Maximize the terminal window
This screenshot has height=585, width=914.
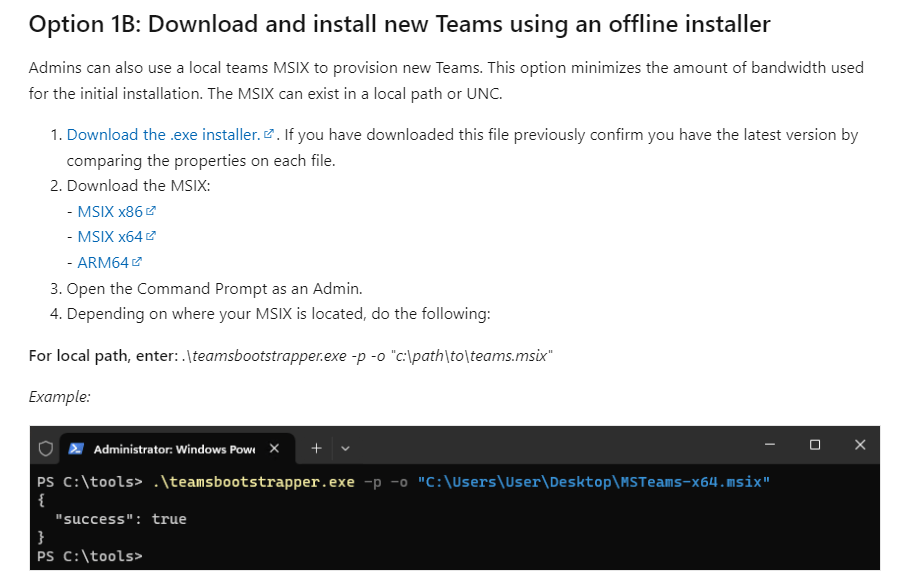tap(815, 445)
